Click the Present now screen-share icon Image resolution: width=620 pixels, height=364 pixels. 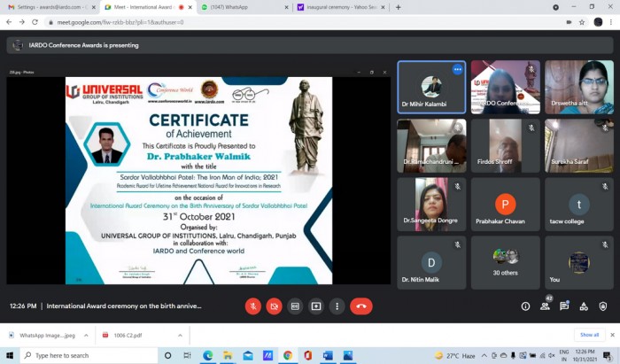pyautogui.click(x=316, y=306)
